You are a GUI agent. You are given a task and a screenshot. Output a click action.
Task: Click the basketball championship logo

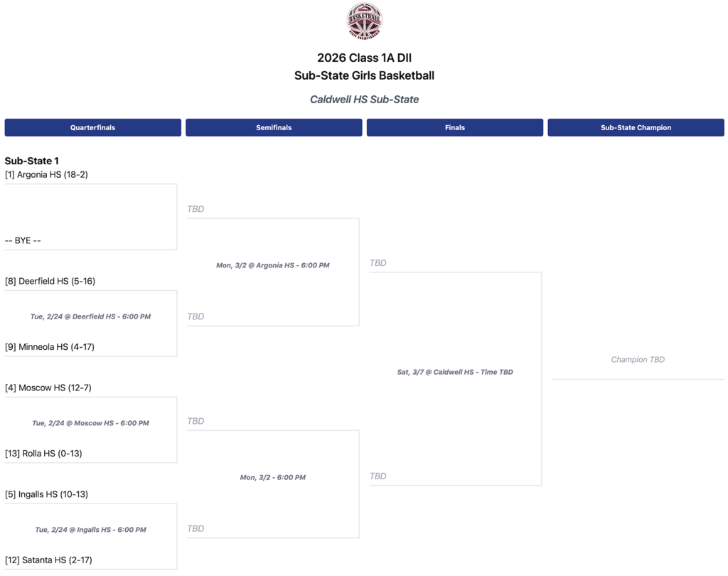coord(364,21)
